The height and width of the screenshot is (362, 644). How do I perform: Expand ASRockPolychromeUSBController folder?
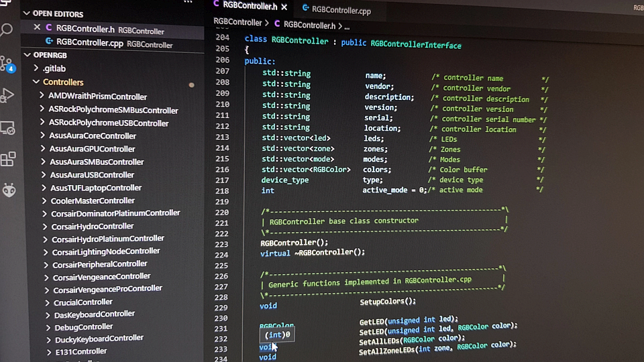[x=42, y=122]
